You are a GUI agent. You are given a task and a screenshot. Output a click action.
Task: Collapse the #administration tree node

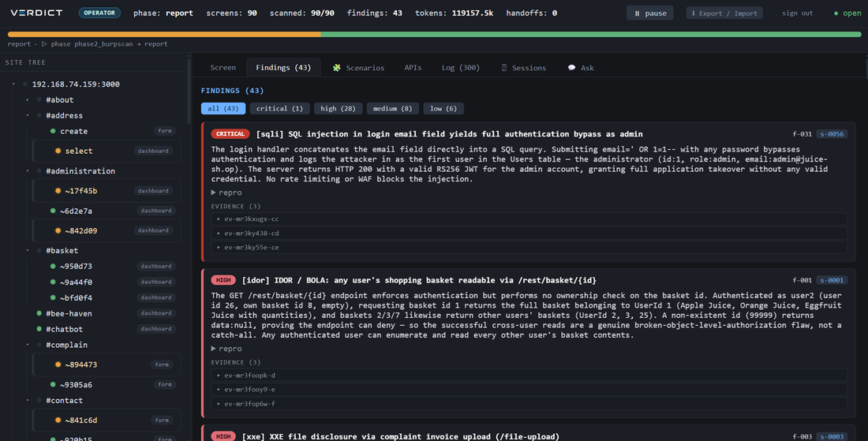pyautogui.click(x=28, y=171)
